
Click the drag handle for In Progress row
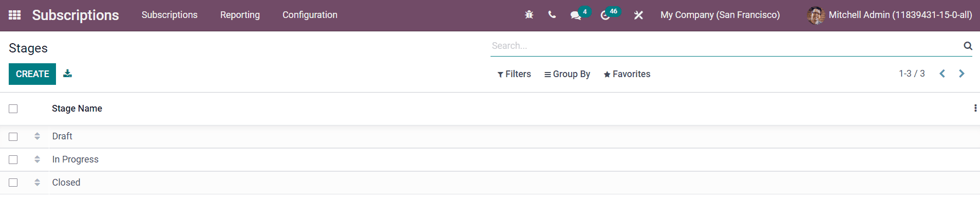tap(37, 159)
